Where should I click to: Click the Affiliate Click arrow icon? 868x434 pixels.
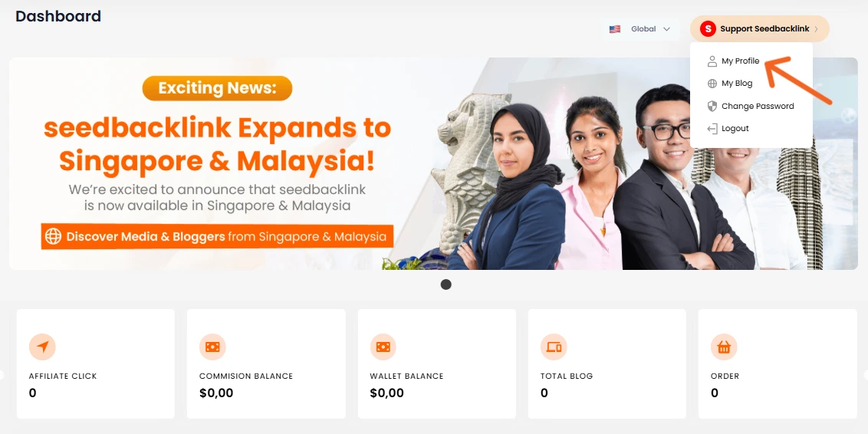click(42, 347)
